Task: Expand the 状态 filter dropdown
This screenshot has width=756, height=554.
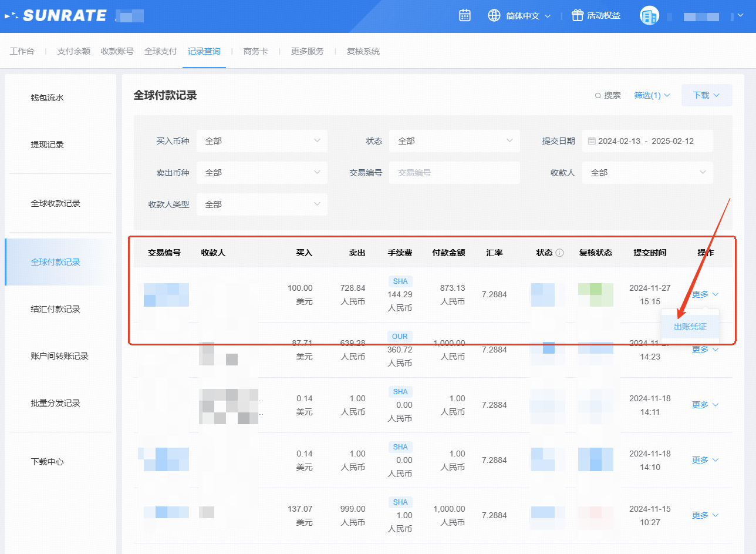Action: [454, 141]
